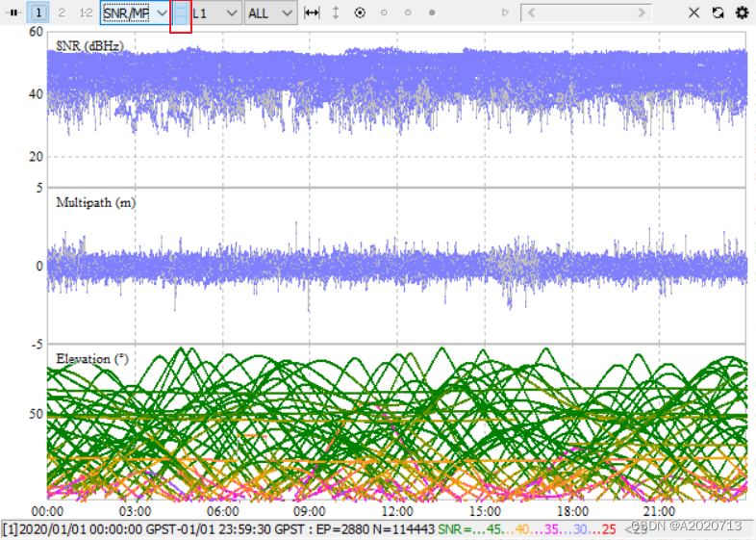Toggle solution 1 button

tap(38, 13)
